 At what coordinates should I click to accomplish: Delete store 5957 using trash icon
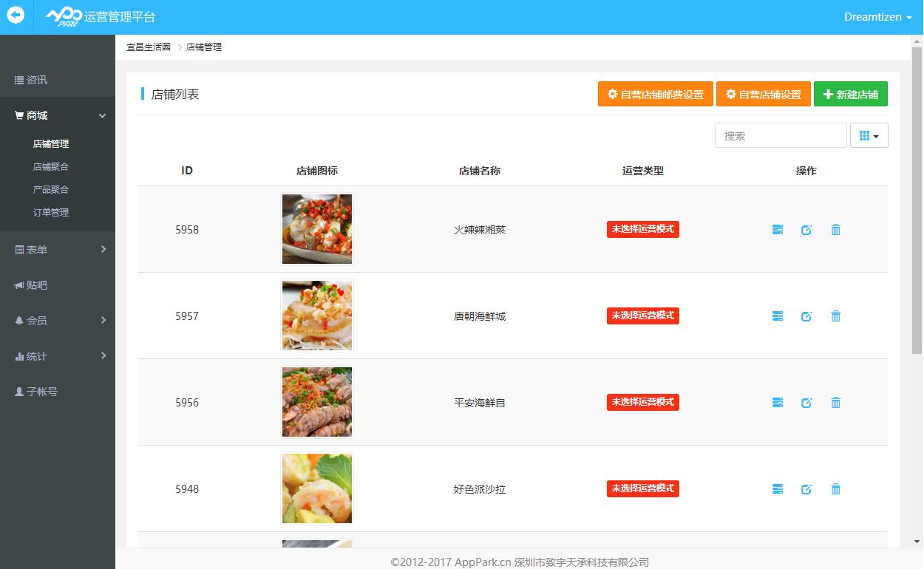835,316
